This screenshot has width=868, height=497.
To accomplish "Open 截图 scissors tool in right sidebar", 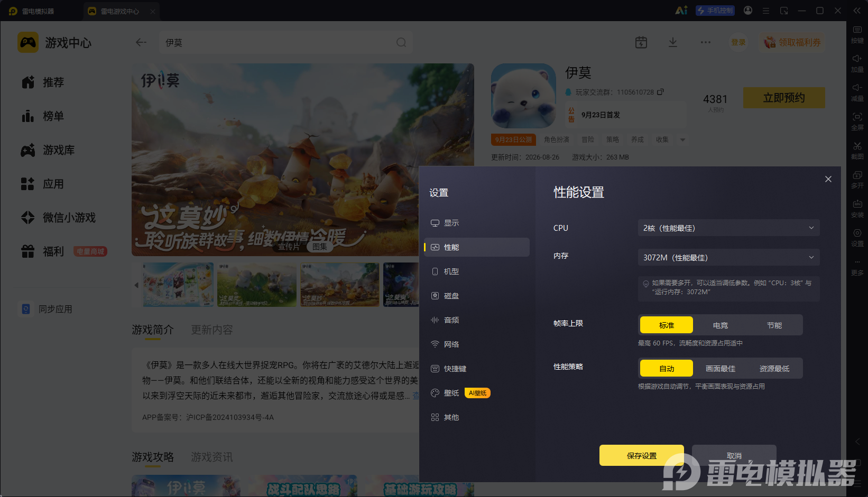I will point(857,150).
